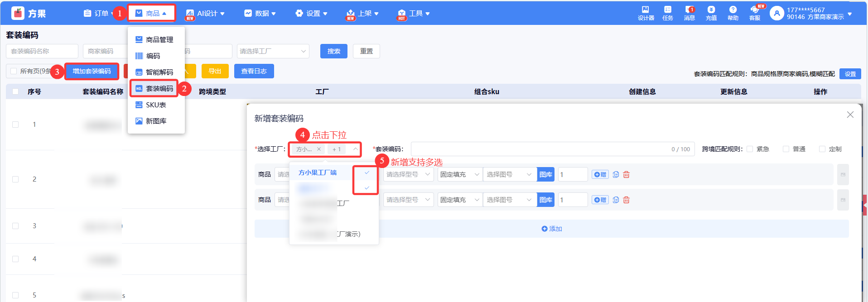Click the red delete icon in first 商品 row
The width and height of the screenshot is (868, 302).
point(626,174)
